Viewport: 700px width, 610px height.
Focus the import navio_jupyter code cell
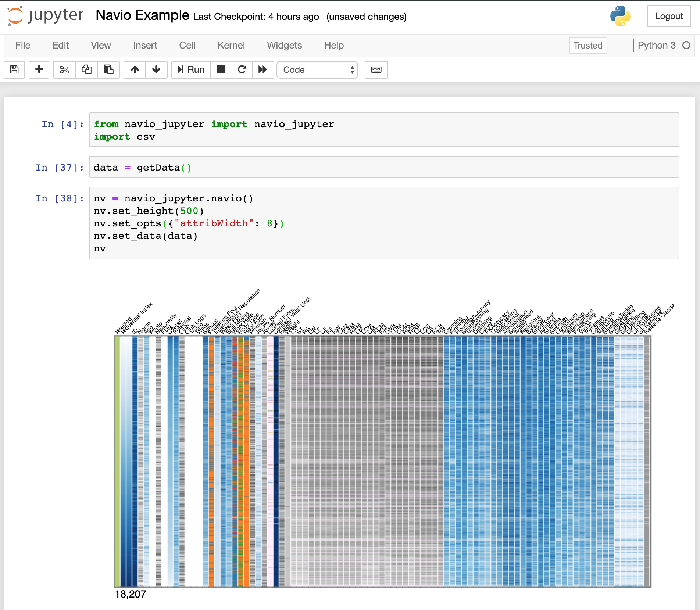tap(384, 130)
